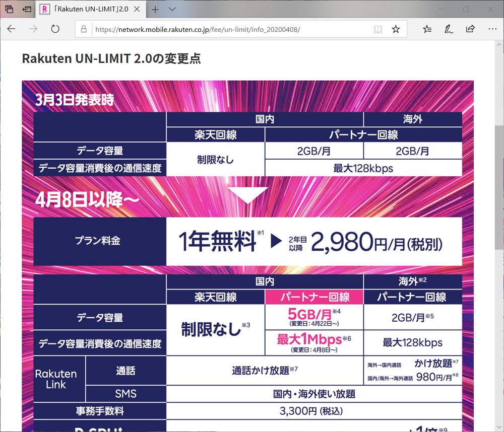Click '国内・海外使い放題' SMS cell
Image resolution: width=504 pixels, height=432 pixels.
pyautogui.click(x=314, y=394)
